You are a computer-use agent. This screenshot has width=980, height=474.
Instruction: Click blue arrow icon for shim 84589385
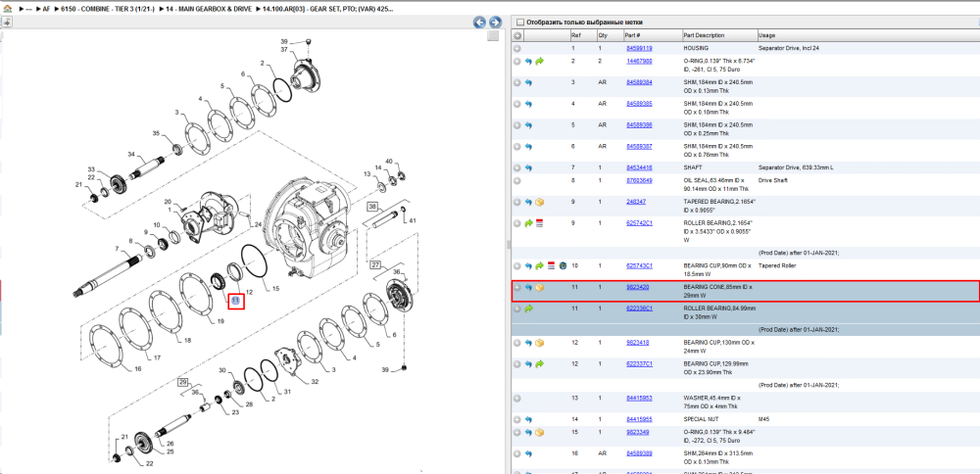point(528,104)
